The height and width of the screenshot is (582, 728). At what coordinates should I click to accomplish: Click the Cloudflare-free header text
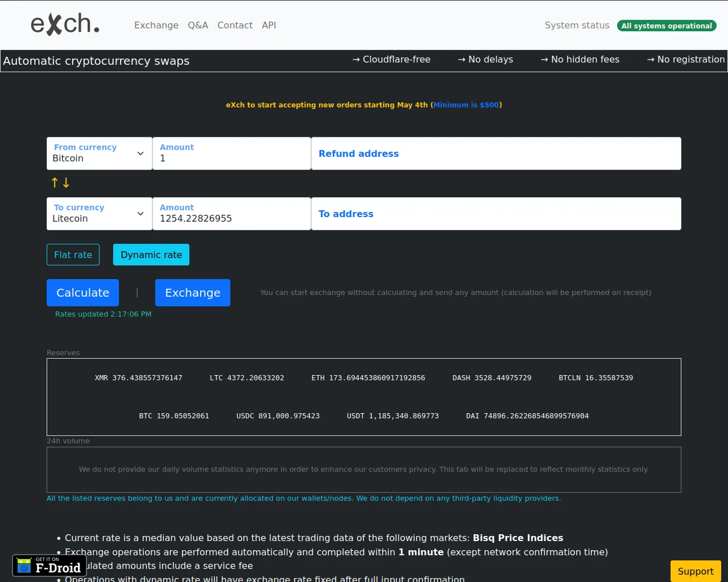pyautogui.click(x=391, y=59)
